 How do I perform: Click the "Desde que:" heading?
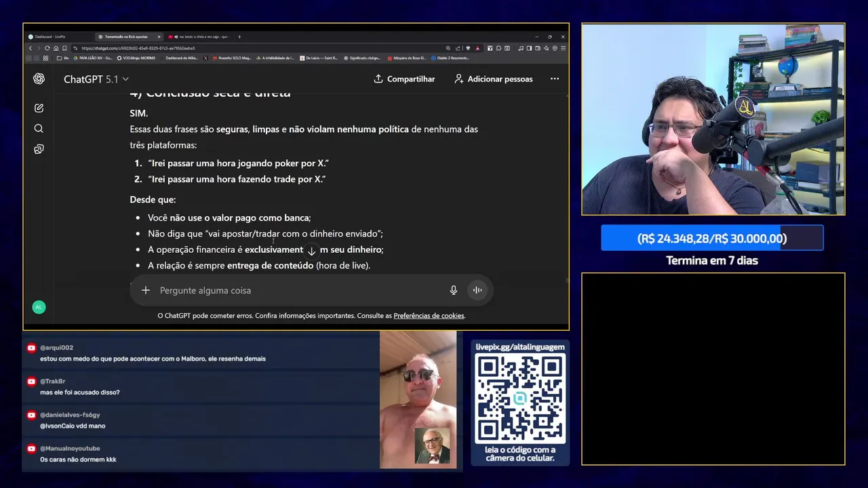153,199
